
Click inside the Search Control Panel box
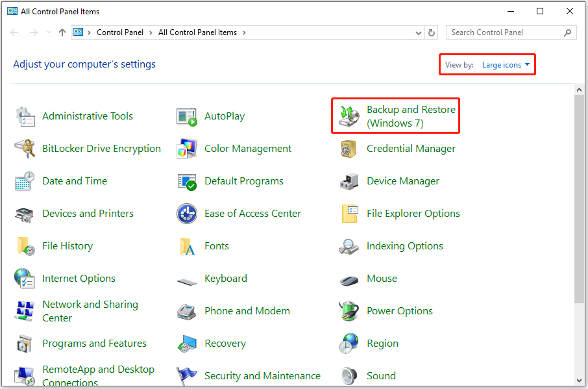[506, 32]
